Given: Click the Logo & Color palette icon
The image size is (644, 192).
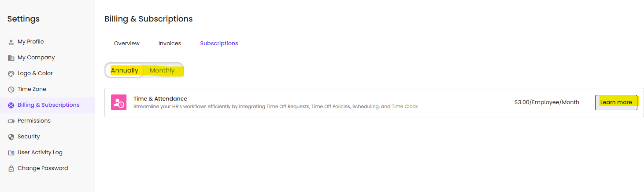Looking at the screenshot, I should click(11, 74).
